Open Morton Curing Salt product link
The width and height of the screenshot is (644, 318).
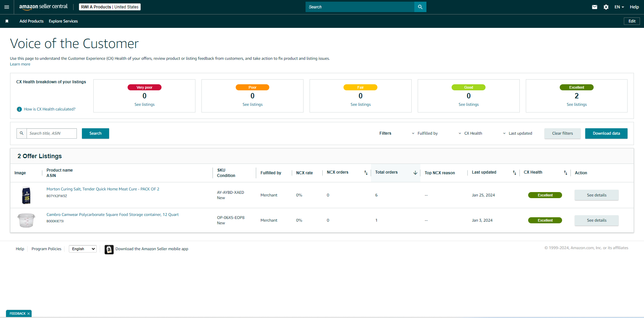point(103,189)
